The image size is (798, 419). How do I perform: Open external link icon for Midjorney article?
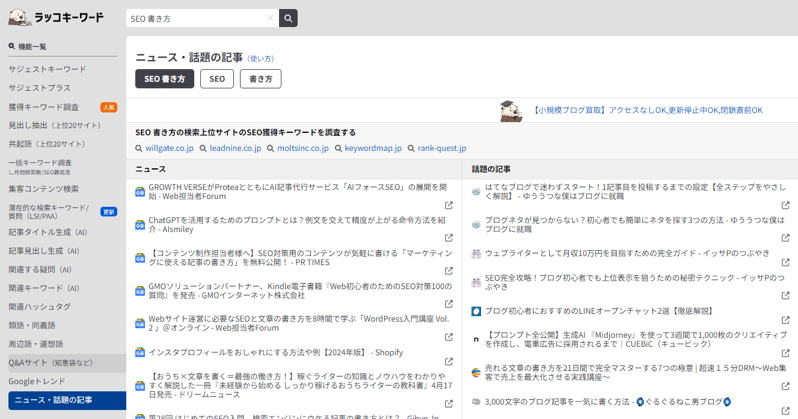[785, 353]
